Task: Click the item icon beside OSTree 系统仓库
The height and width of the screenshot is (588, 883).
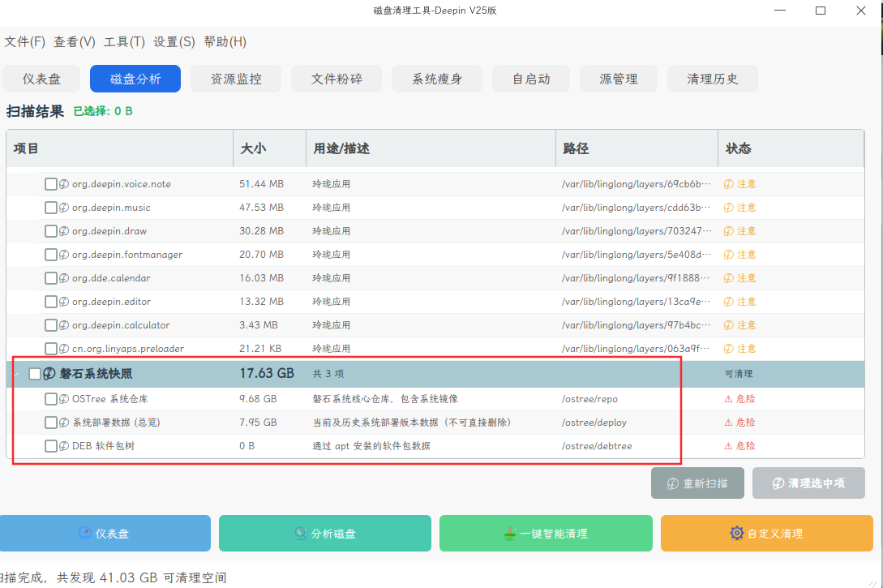Action: pos(64,399)
